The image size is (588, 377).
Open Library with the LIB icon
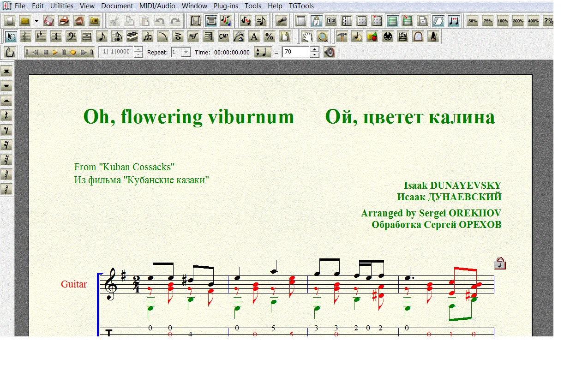tap(95, 21)
